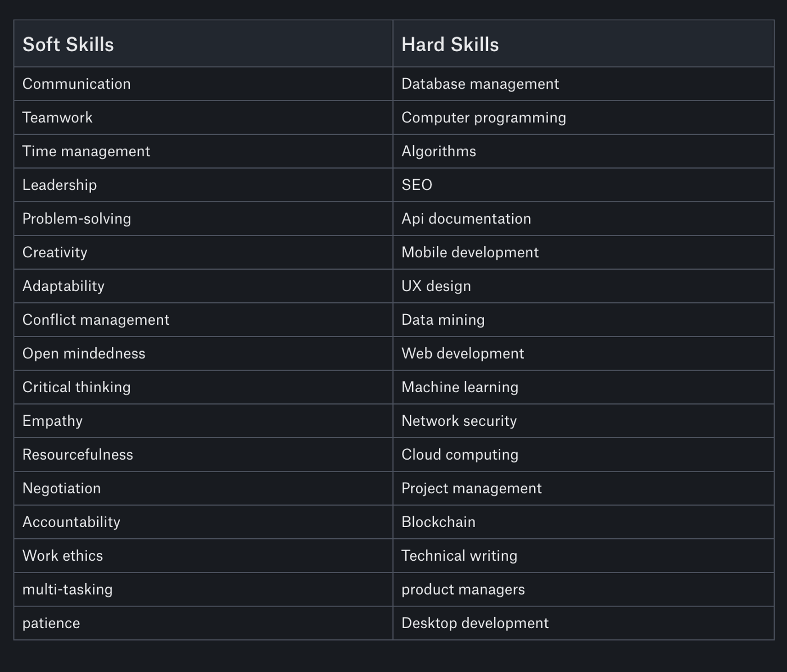Image resolution: width=787 pixels, height=672 pixels.
Task: Click the SEO cell
Action: click(417, 185)
